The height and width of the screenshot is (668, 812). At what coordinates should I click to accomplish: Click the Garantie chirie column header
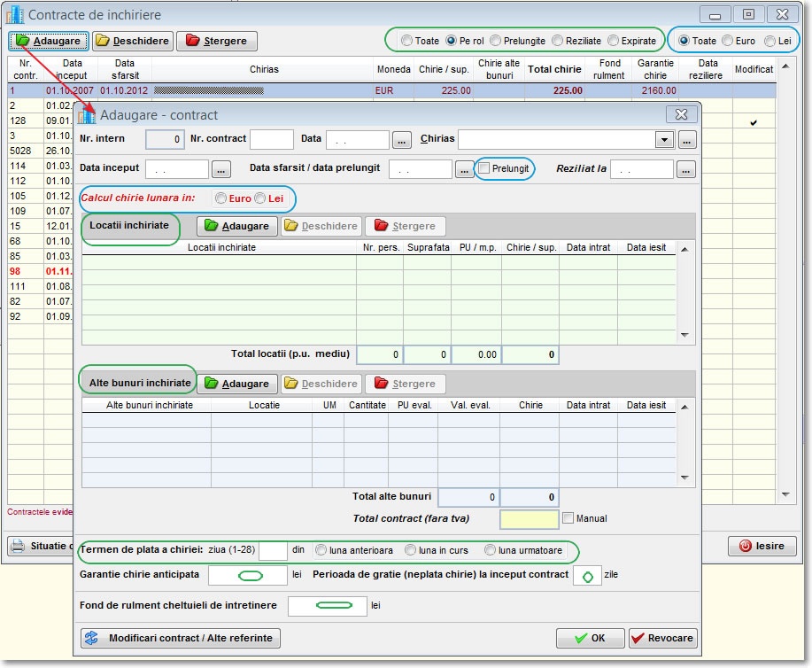(x=655, y=69)
